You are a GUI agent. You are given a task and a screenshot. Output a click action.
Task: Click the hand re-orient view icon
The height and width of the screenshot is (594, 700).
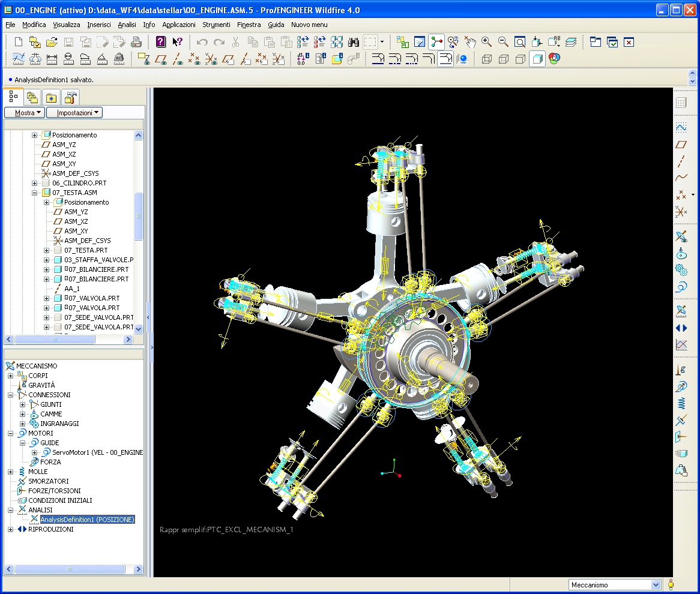click(469, 43)
